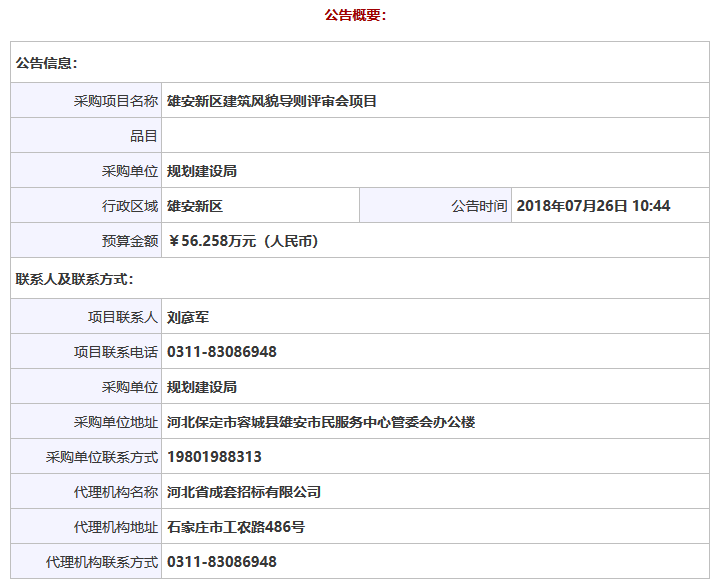This screenshot has width=720, height=588.
Task: Select agency address 石家庄市工农路486号
Action: tap(236, 527)
